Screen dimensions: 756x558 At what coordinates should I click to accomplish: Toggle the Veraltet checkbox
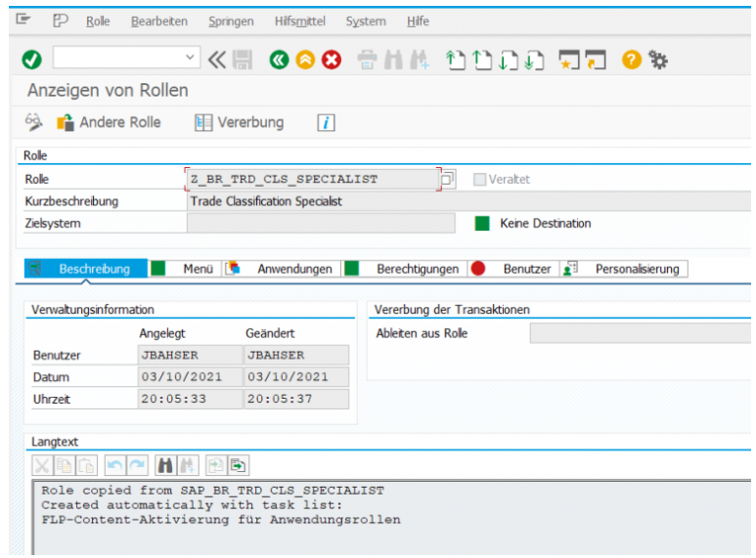click(x=479, y=180)
